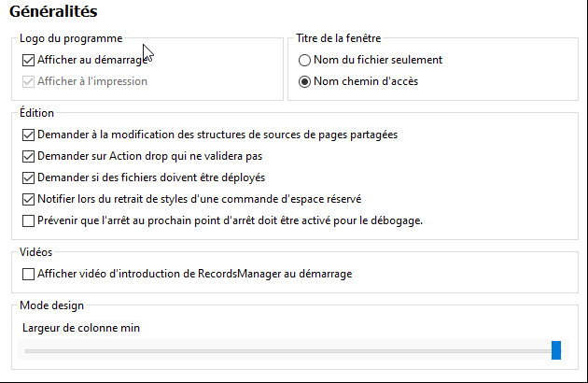Click the middle of the Largeur de colonne slider track
The width and height of the screenshot is (588, 383).
pyautogui.click(x=289, y=350)
